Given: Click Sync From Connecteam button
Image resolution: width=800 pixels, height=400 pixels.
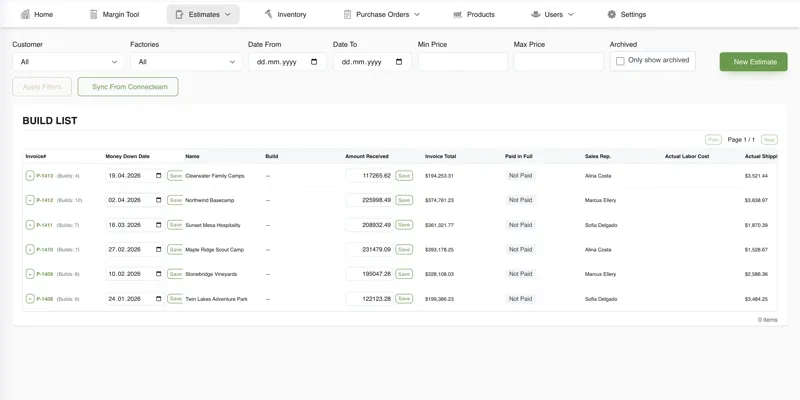Looking at the screenshot, I should (128, 87).
